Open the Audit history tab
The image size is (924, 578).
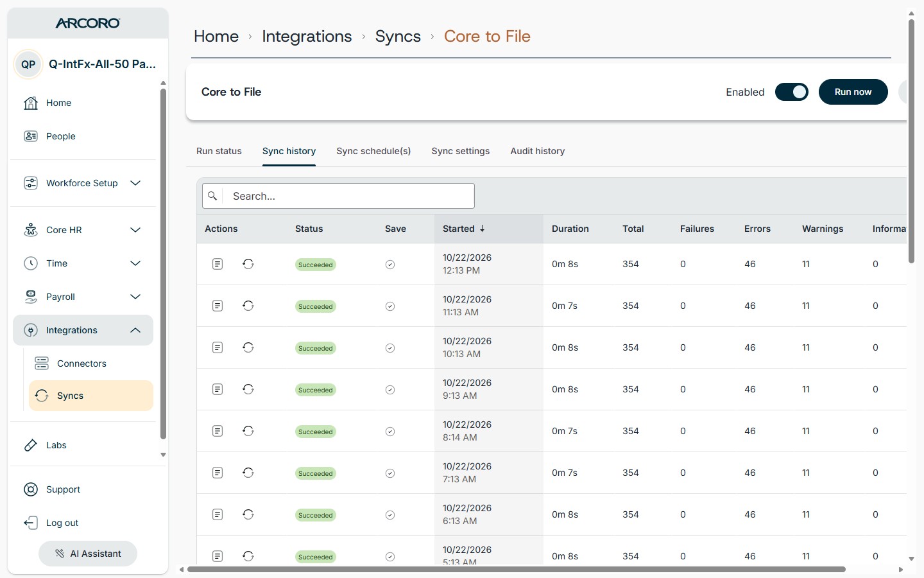pyautogui.click(x=538, y=151)
